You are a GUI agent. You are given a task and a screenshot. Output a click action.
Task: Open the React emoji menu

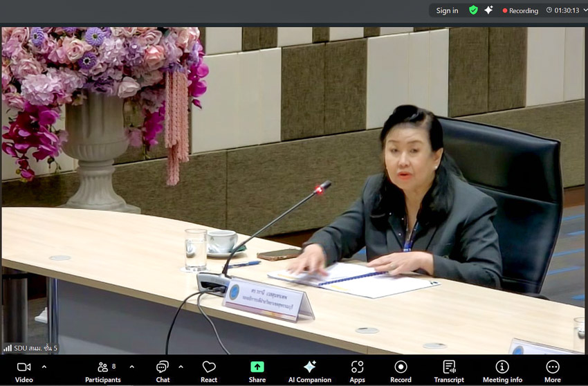pos(209,370)
